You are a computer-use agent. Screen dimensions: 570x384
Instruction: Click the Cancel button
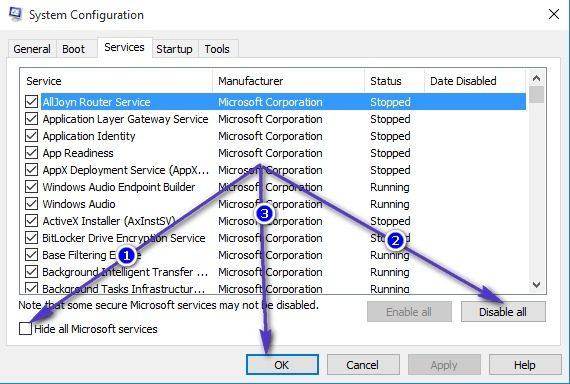pyautogui.click(x=363, y=365)
